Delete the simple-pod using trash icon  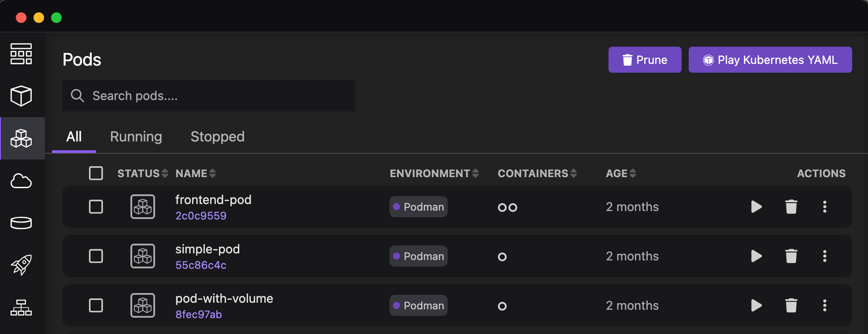point(791,256)
